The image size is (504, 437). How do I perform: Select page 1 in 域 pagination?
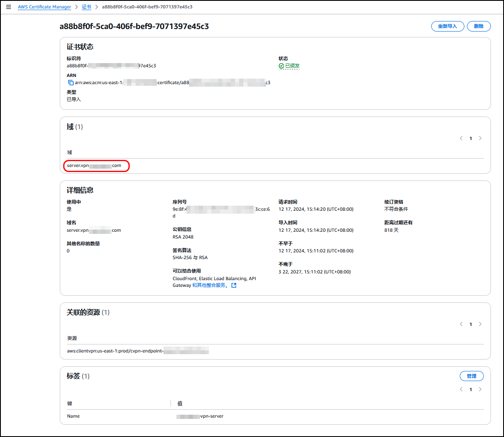tap(471, 138)
